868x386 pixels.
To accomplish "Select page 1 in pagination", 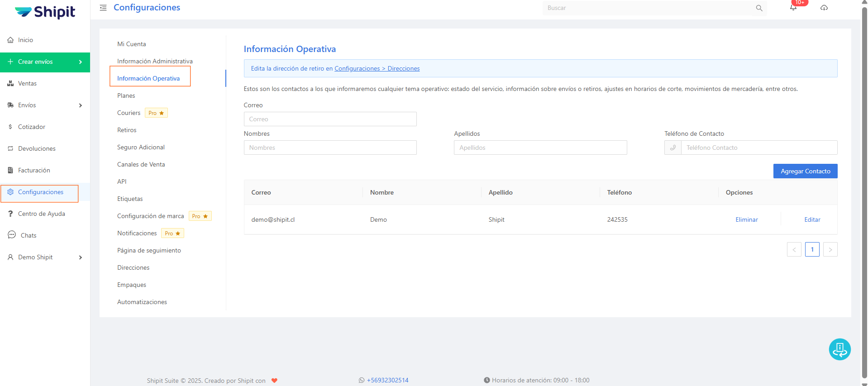I will [812, 249].
